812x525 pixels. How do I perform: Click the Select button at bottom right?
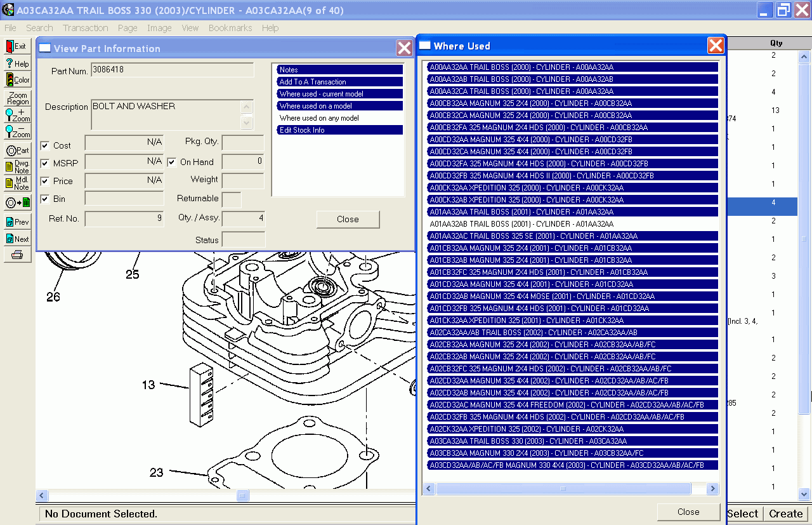click(743, 514)
